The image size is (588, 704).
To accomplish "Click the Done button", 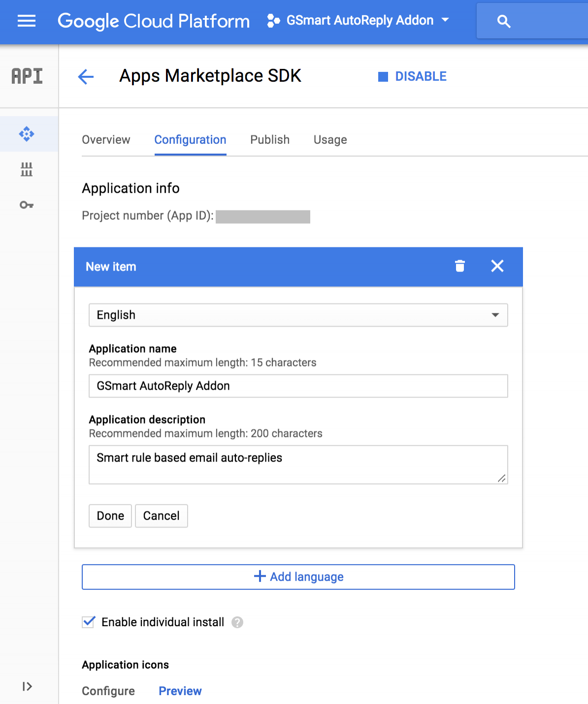I will (110, 516).
